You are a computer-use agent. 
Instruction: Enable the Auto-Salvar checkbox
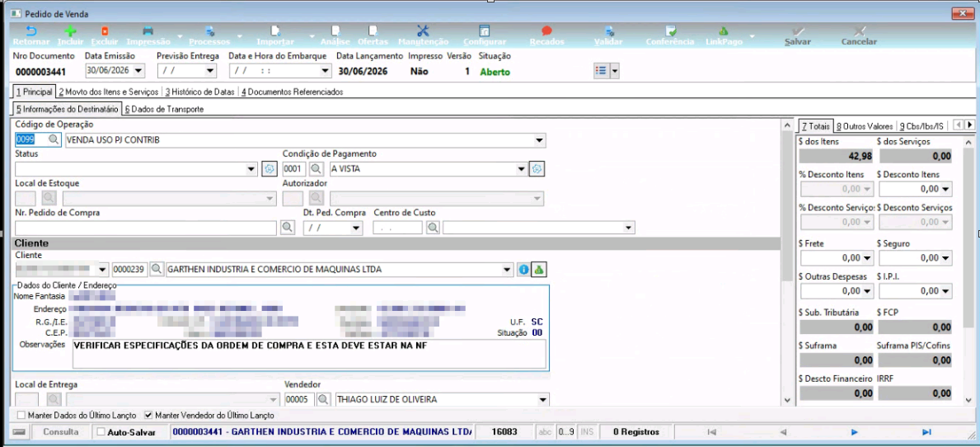(101, 432)
